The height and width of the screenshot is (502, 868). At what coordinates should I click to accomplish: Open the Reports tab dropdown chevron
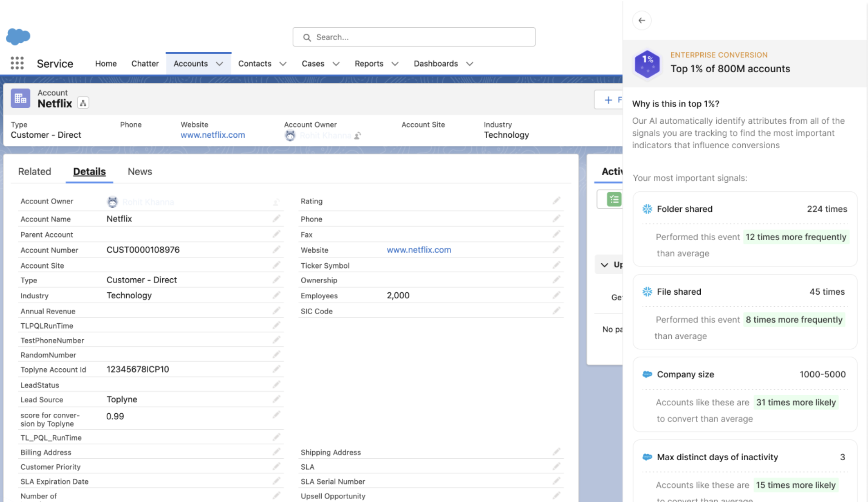tap(395, 64)
